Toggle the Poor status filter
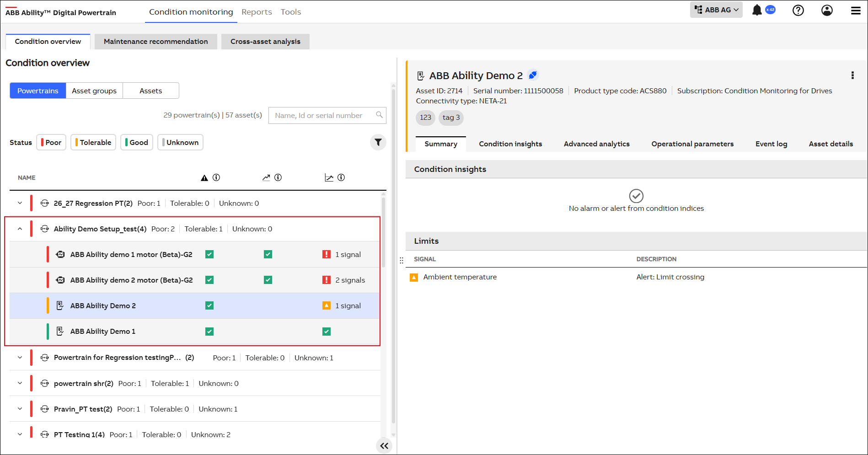This screenshot has height=455, width=868. coord(51,142)
